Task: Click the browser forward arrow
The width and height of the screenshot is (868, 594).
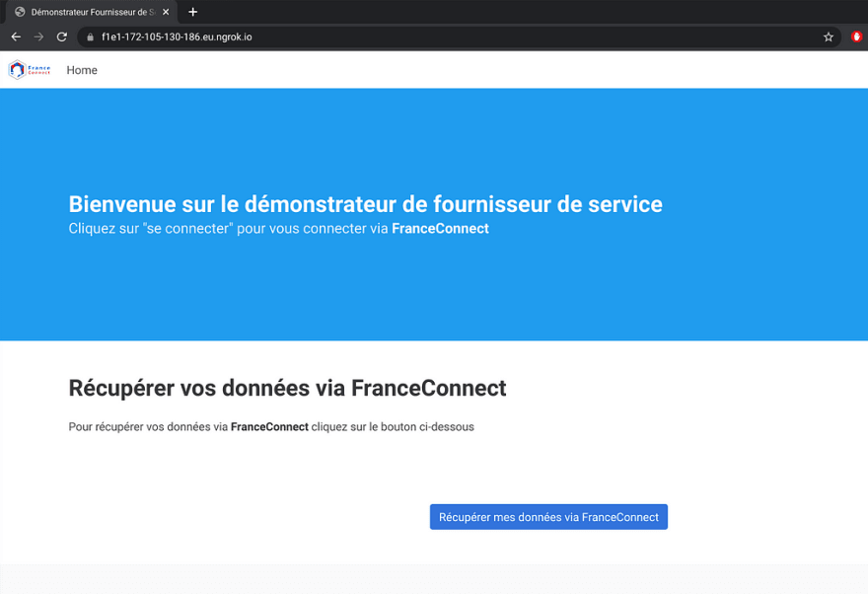Action: click(x=38, y=37)
